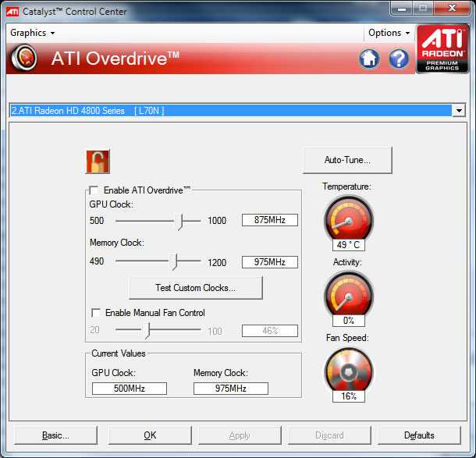Select the ATI Radeon HD 4800 Series entry
Image resolution: width=476 pixels, height=458 pixels.
[231, 111]
